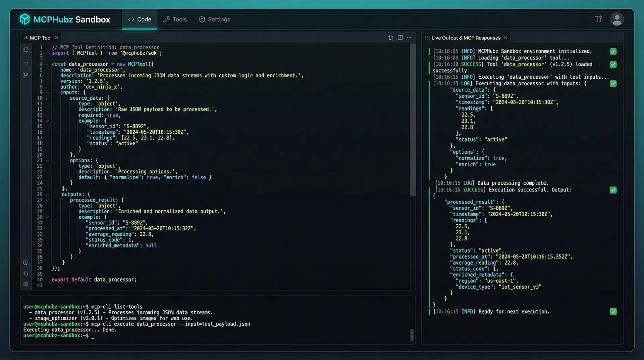Toggle checkmark beside Execution successful output
The height and width of the screenshot is (360, 644).
[x=613, y=190]
